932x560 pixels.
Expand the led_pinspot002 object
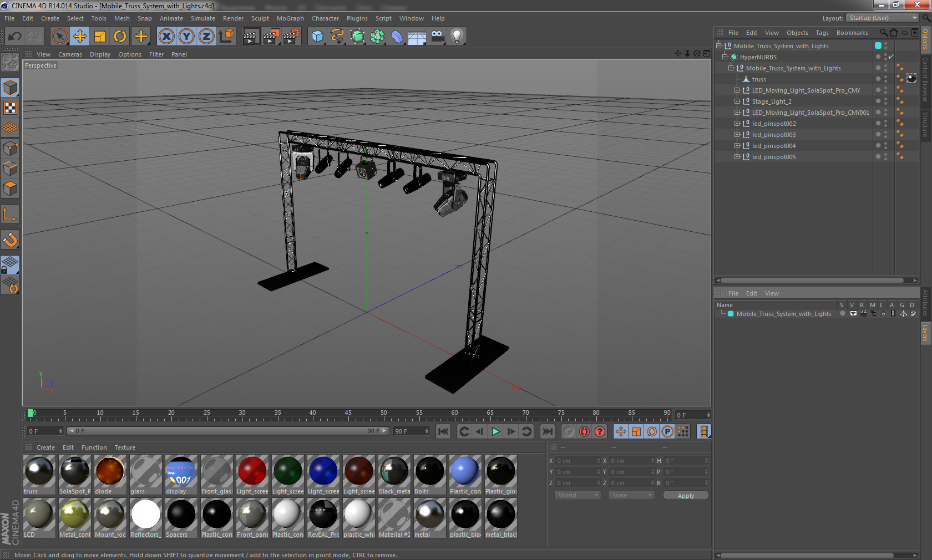click(737, 124)
